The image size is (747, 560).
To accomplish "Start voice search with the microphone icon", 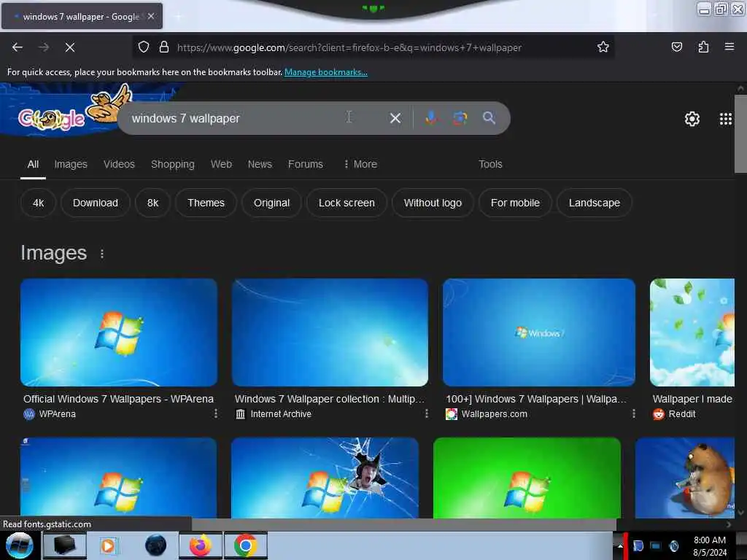I will pos(430,117).
